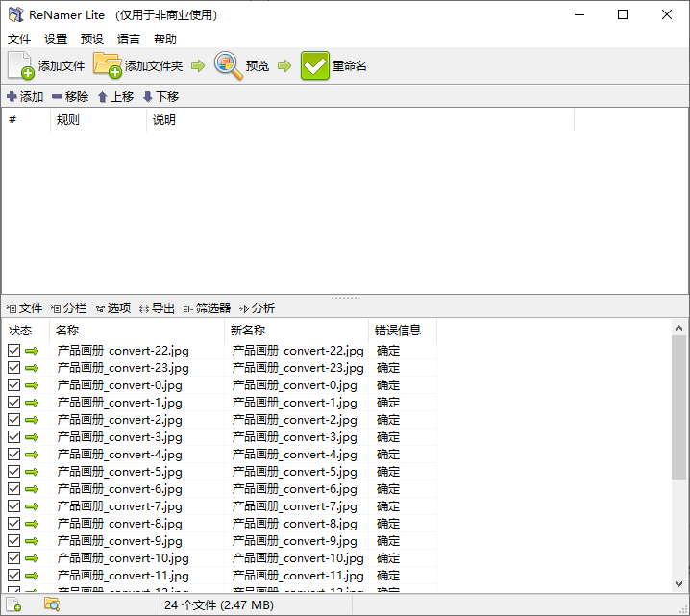Click the add-file icon in the status bar
This screenshot has width=690, height=616.
click(x=14, y=604)
